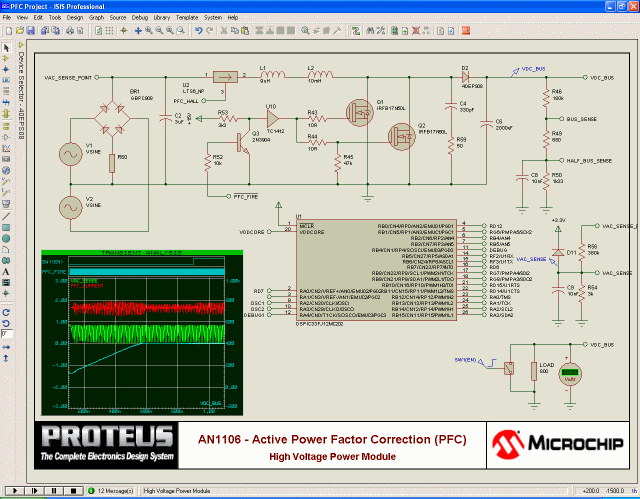Open the Template menu
The width and height of the screenshot is (640, 499).
[186, 18]
